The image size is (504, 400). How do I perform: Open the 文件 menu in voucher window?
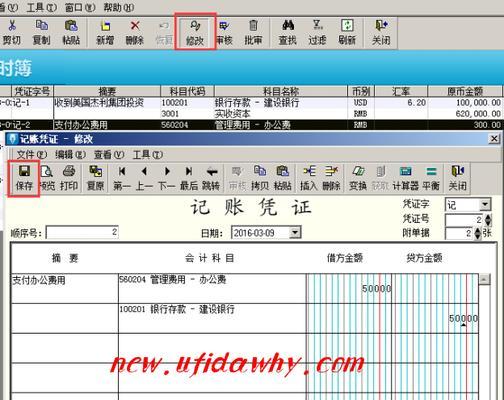(32, 154)
